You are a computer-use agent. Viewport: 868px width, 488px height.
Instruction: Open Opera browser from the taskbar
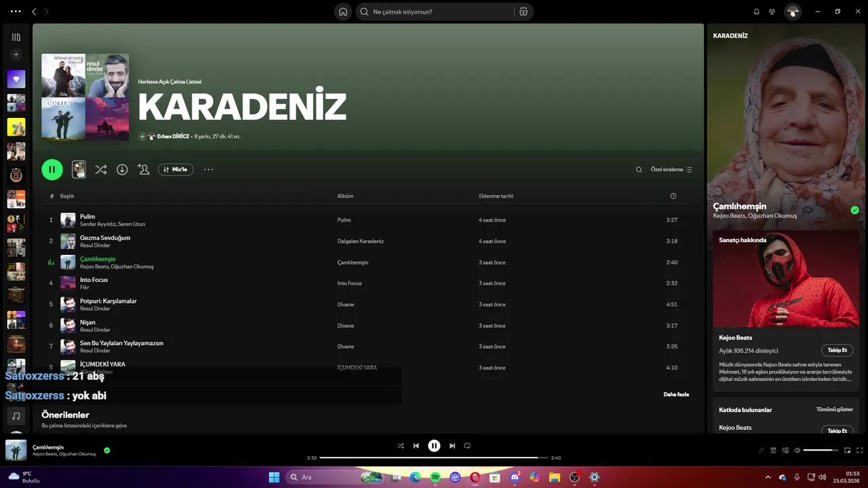475,477
